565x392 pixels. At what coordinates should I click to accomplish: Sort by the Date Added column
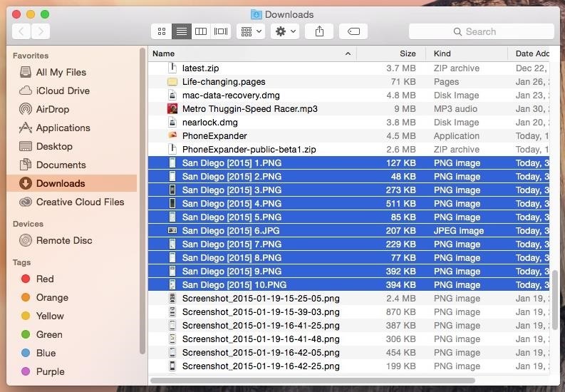tap(529, 53)
